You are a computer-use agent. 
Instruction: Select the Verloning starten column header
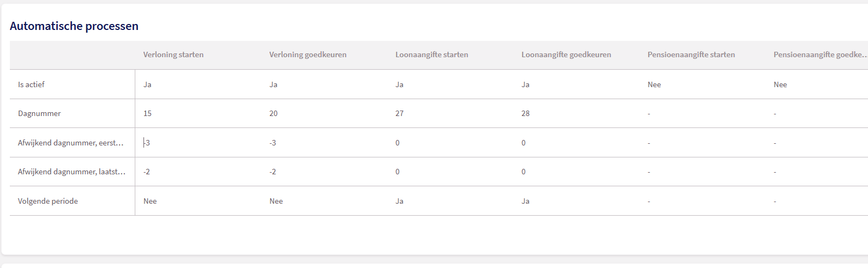(x=173, y=54)
